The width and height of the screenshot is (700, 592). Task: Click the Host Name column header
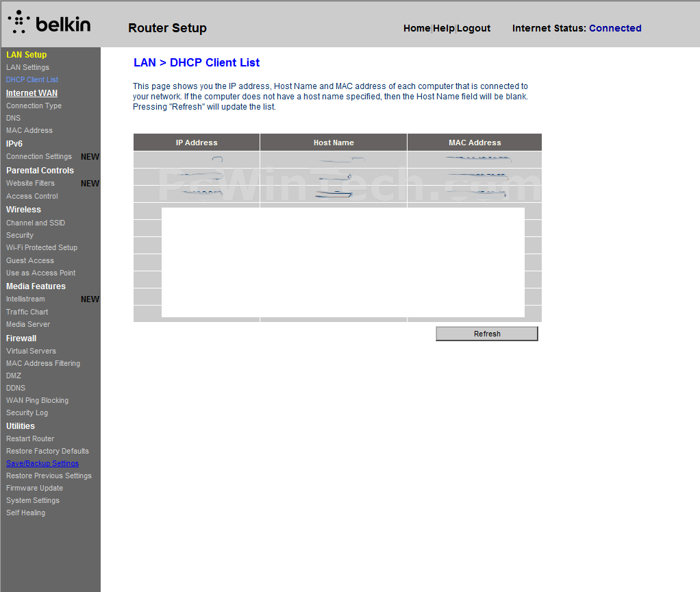pyautogui.click(x=334, y=143)
